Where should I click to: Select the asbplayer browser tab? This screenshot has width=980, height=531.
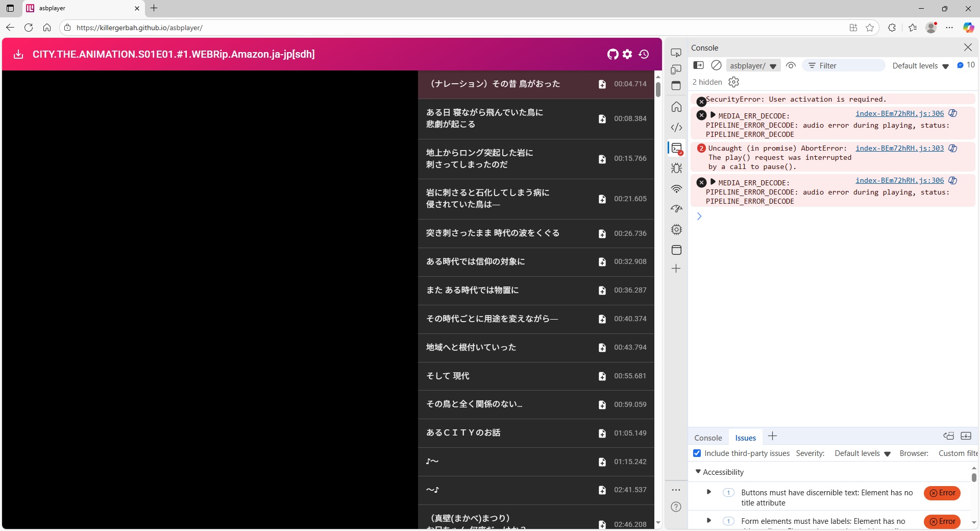pyautogui.click(x=84, y=8)
